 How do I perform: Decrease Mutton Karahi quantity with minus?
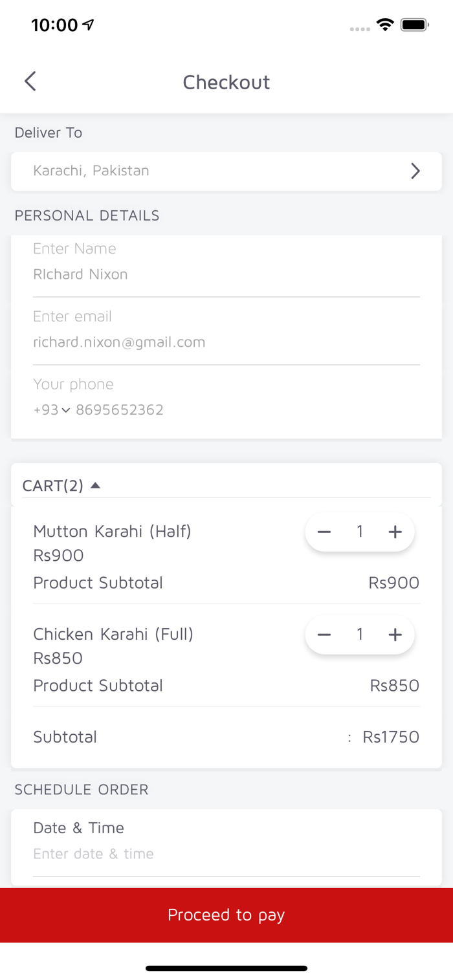324,532
